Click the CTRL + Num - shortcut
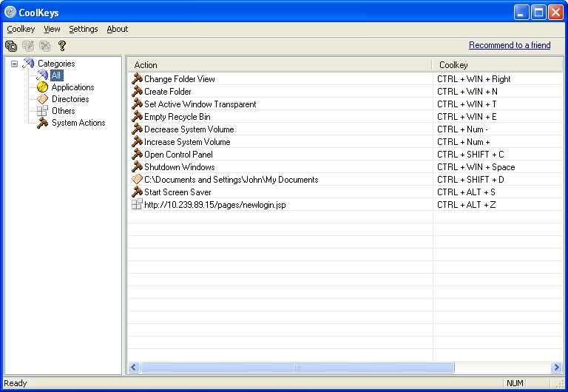 point(462,129)
